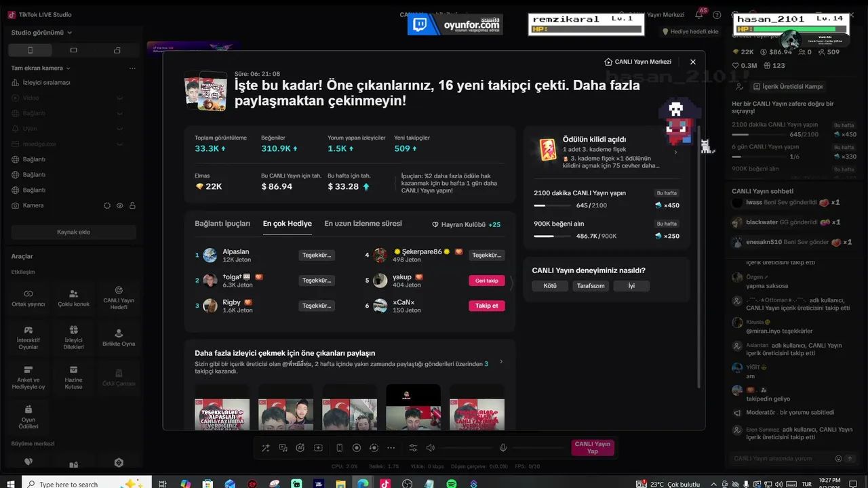Viewport: 868px width, 488px height.
Task: Open İnteraktif Oyunlar tool
Action: [28, 338]
